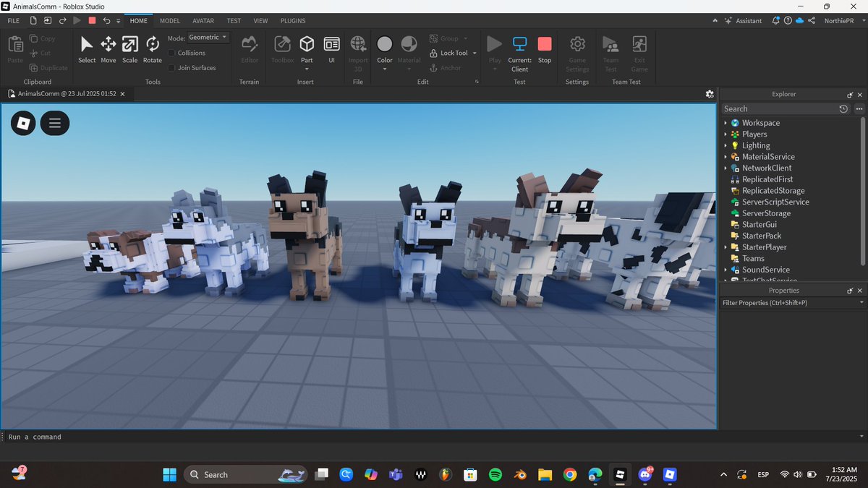
Task: Open the quick access toolbar customize arrow
Action: click(119, 21)
